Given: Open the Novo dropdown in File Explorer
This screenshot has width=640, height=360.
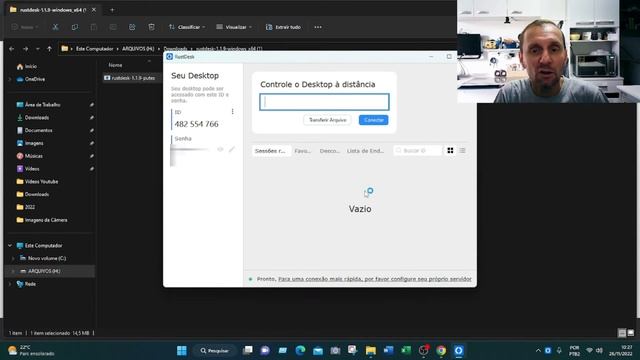Looking at the screenshot, I should 25,27.
